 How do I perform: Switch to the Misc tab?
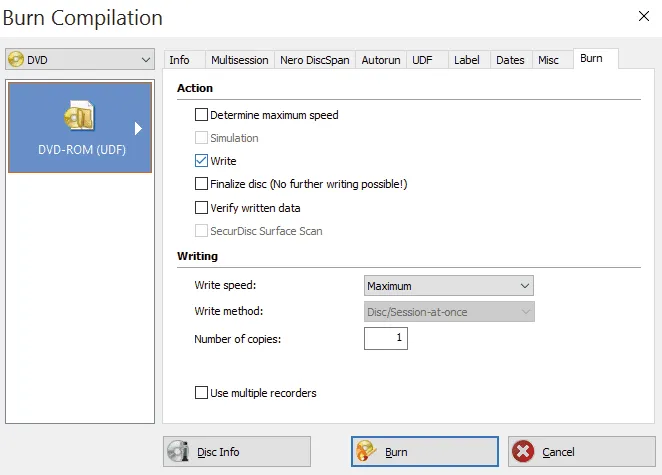553,60
